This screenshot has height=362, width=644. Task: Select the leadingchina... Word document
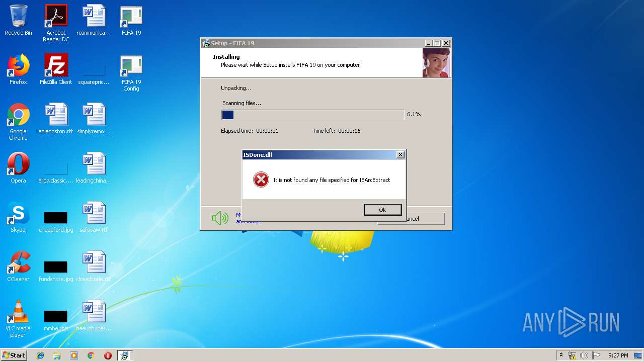pyautogui.click(x=94, y=168)
